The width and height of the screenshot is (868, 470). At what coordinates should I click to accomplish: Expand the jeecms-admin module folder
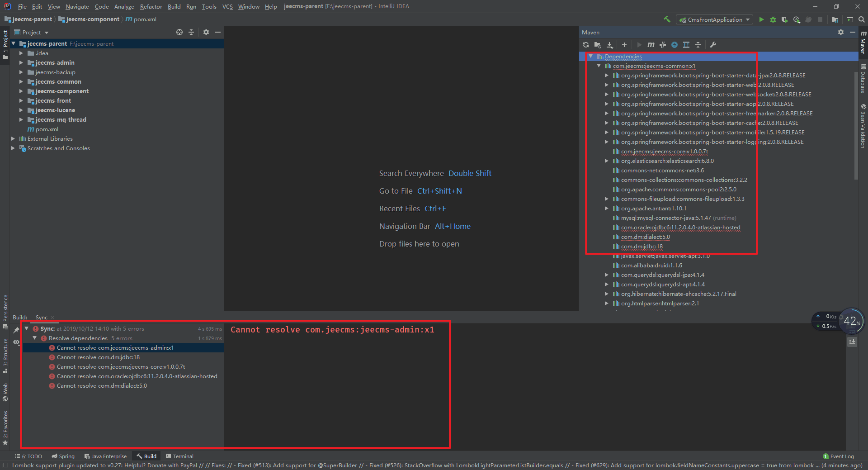pos(21,63)
